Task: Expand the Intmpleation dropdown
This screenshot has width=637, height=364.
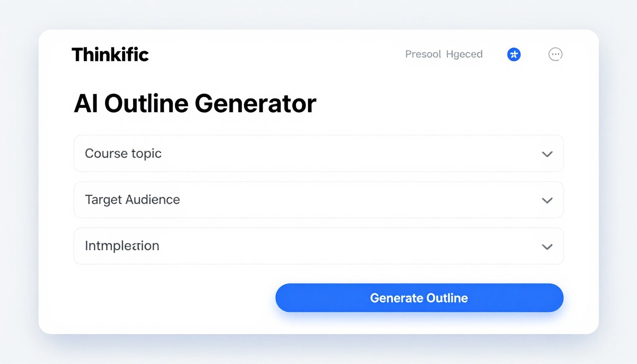Action: pyautogui.click(x=547, y=246)
